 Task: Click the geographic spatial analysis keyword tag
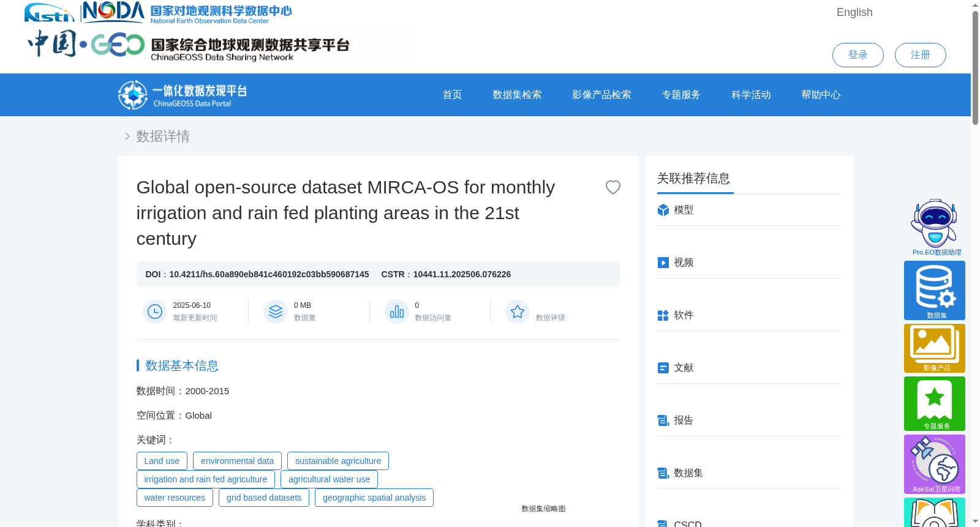374,498
